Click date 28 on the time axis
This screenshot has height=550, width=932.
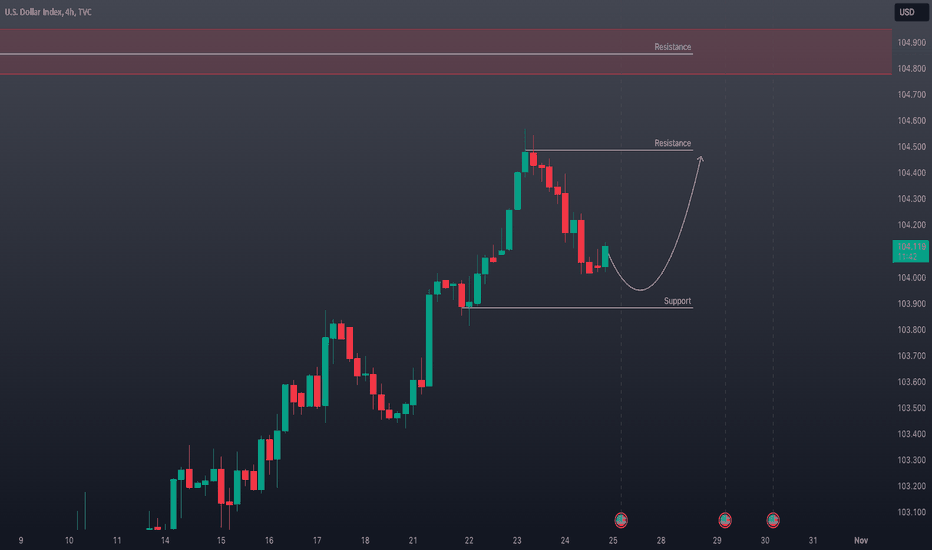pyautogui.click(x=661, y=540)
